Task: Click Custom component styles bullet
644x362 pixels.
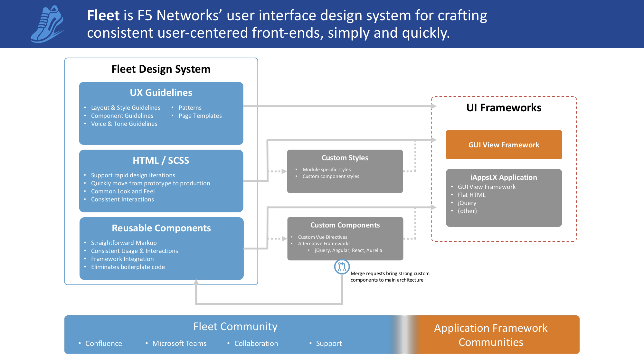Action: click(331, 176)
